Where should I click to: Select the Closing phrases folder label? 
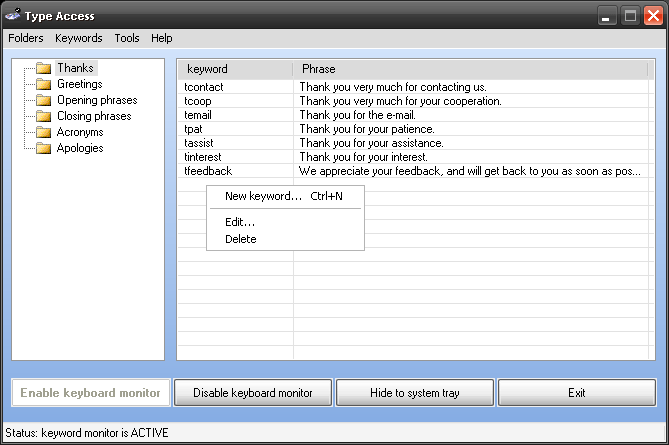click(94, 116)
